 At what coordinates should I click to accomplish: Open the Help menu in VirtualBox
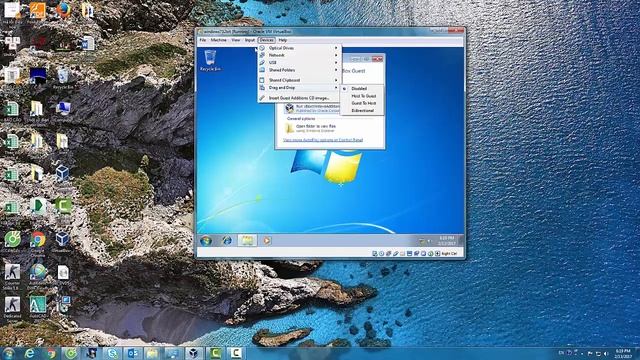click(x=282, y=40)
